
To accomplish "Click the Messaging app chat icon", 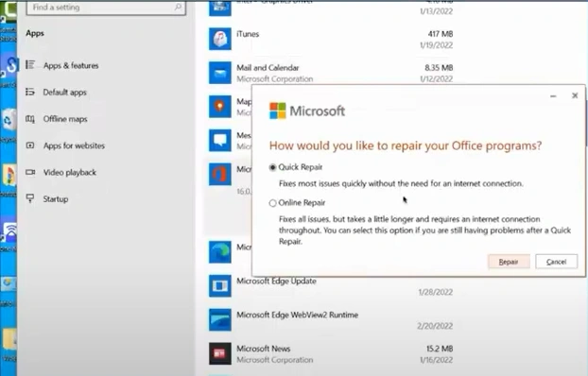I will pos(219,140).
